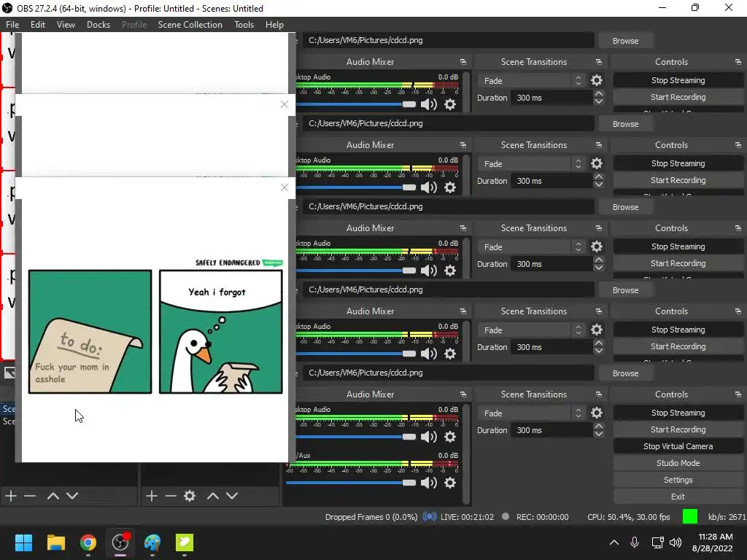Open the second-from-top Fade dropdown
The height and width of the screenshot is (560, 747).
(x=531, y=164)
